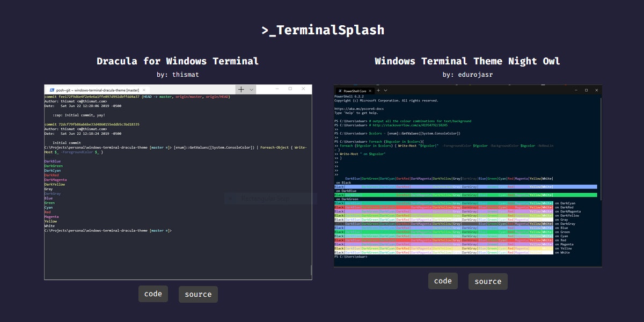Click the code button under Night Owl theme
Screen dimensions: 644x322
point(443,281)
